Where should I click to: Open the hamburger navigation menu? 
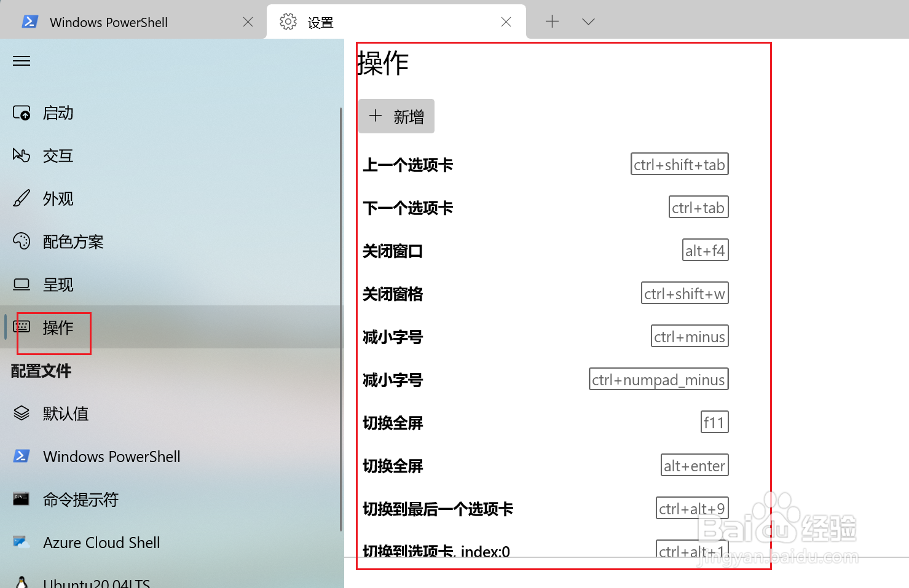point(21,60)
